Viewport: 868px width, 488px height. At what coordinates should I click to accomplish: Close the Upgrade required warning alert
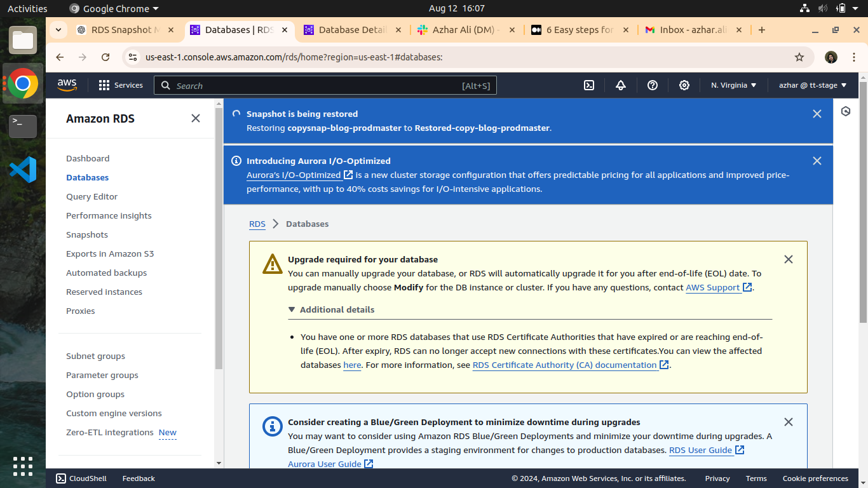(789, 259)
